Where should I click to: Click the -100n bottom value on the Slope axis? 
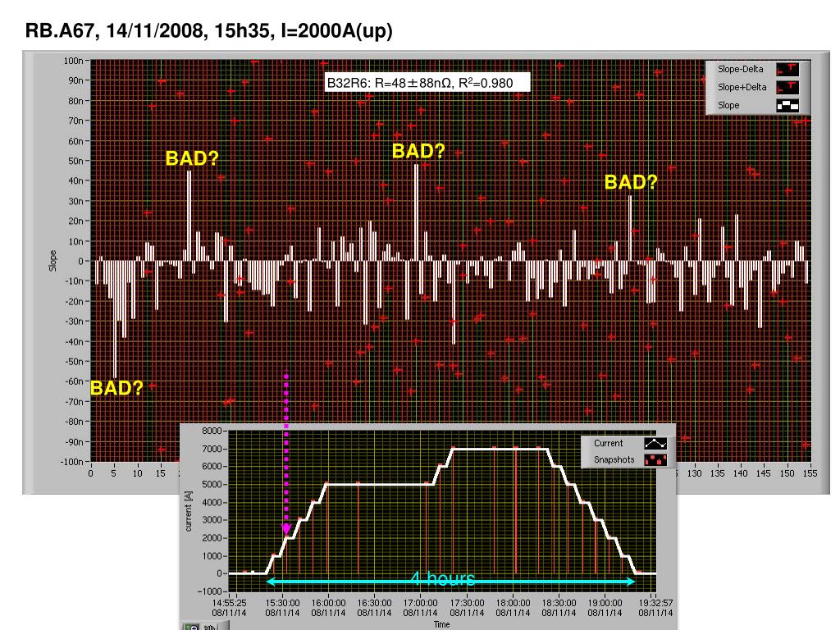click(71, 462)
